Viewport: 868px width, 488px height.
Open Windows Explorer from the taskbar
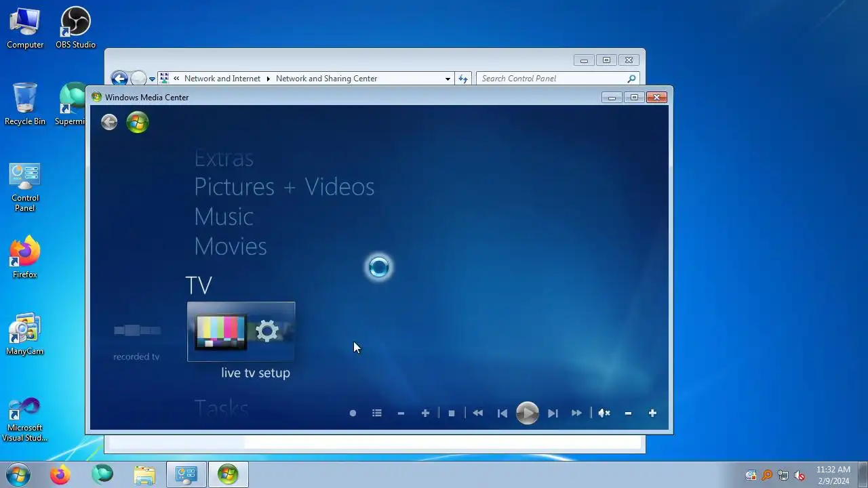pos(144,474)
